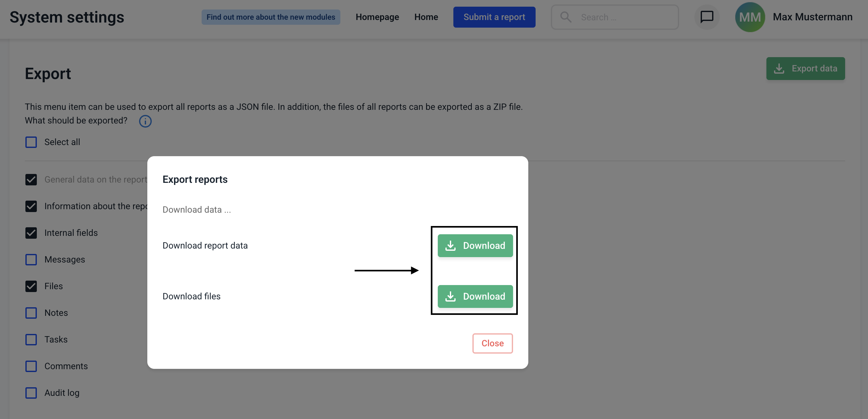The width and height of the screenshot is (868, 419).
Task: Open the Home menu item
Action: (426, 17)
